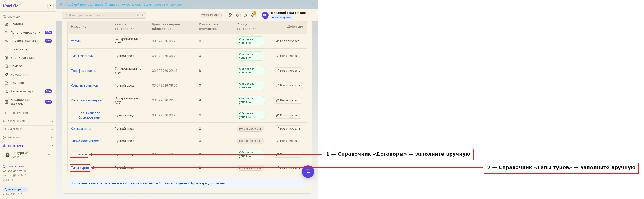
Task: Toggle dark mode with the moon icon
Action: (x=237, y=15)
